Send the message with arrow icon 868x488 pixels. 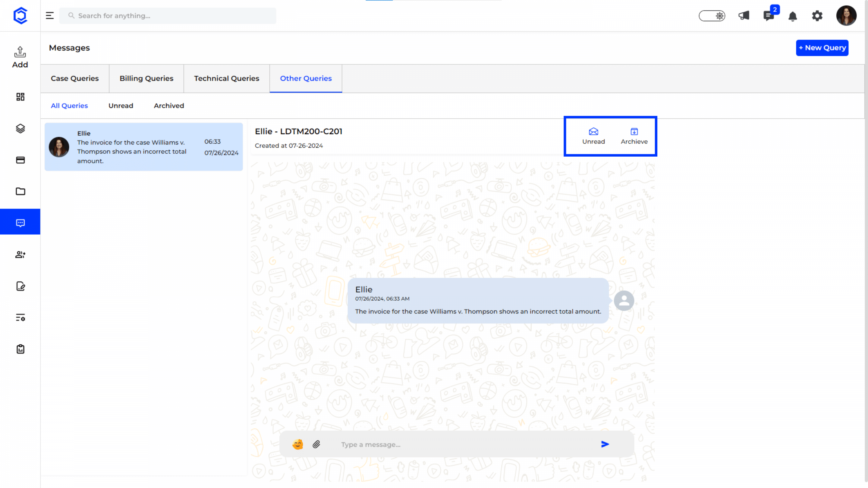[x=605, y=444]
